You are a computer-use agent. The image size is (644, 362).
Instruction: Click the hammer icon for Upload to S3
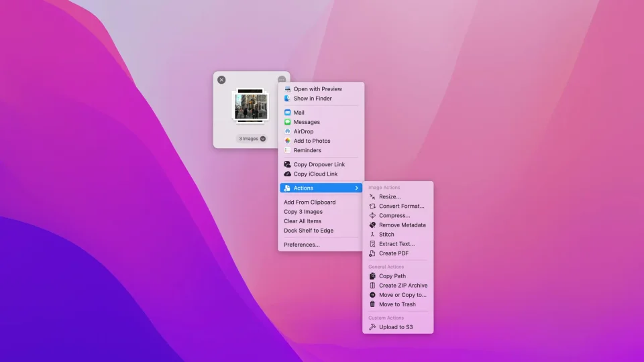click(x=372, y=327)
